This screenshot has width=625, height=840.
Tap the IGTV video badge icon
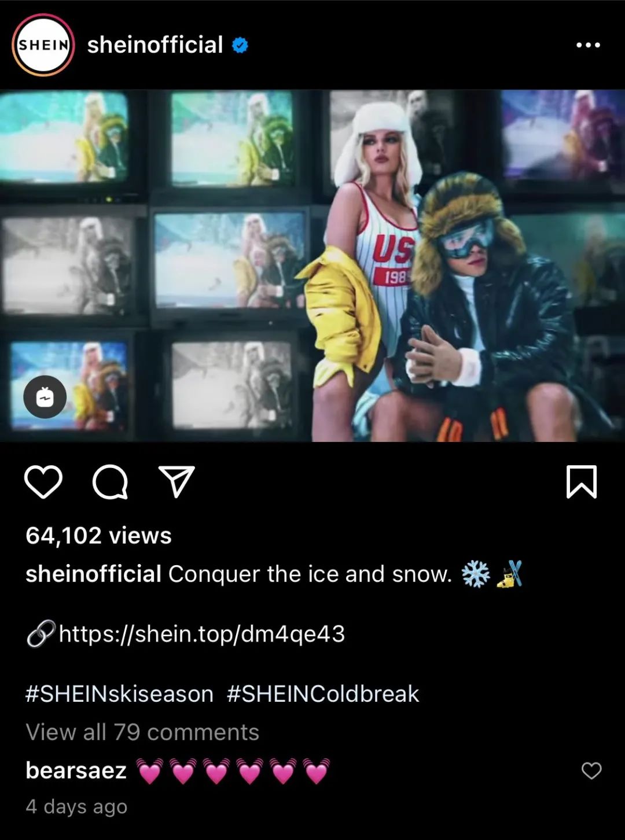(x=45, y=397)
